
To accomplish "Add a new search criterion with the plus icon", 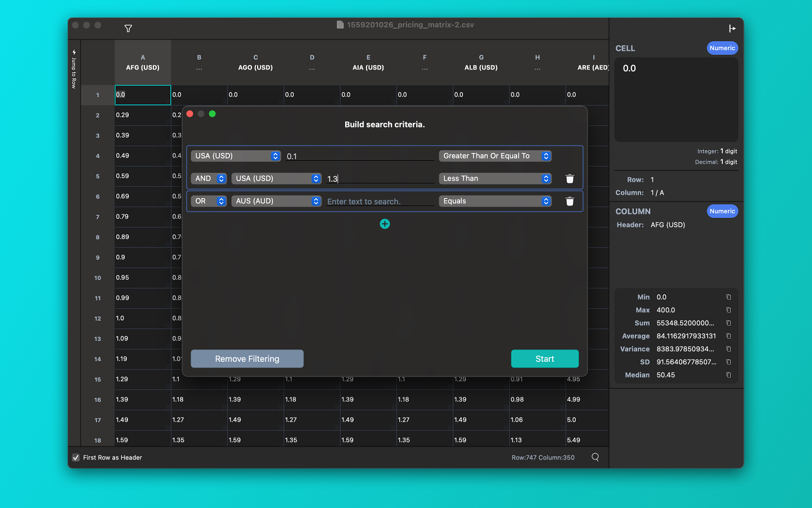I will click(x=385, y=224).
